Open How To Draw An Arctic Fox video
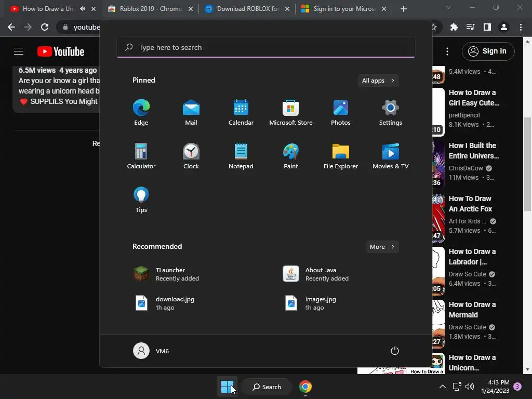The image size is (532, 399). click(470, 204)
